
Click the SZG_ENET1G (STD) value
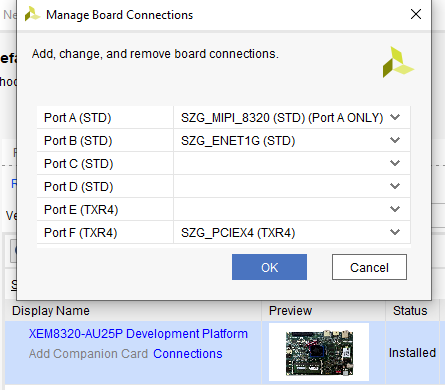[238, 141]
